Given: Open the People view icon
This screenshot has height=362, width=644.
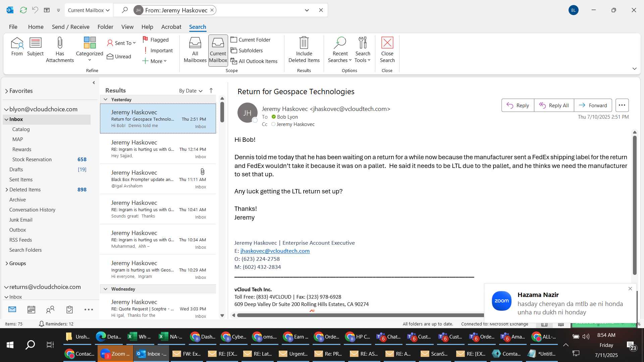Looking at the screenshot, I should [50, 310].
